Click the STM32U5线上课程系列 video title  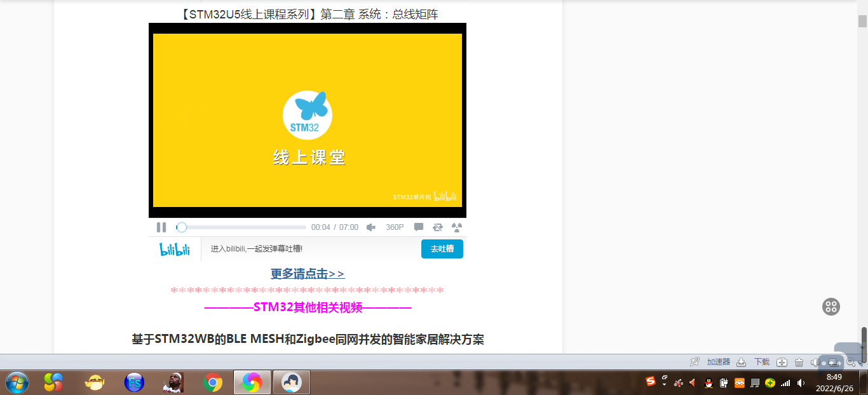308,14
